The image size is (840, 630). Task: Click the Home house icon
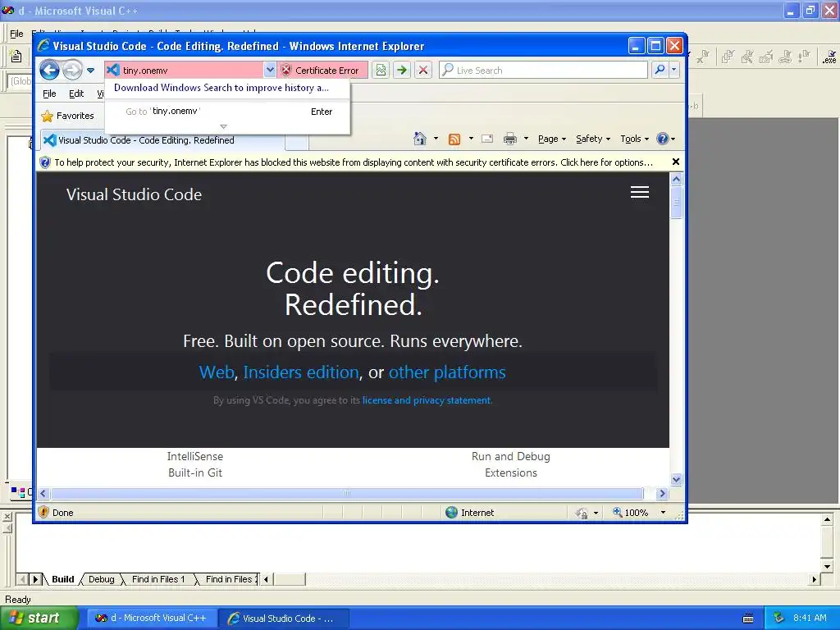tap(420, 139)
